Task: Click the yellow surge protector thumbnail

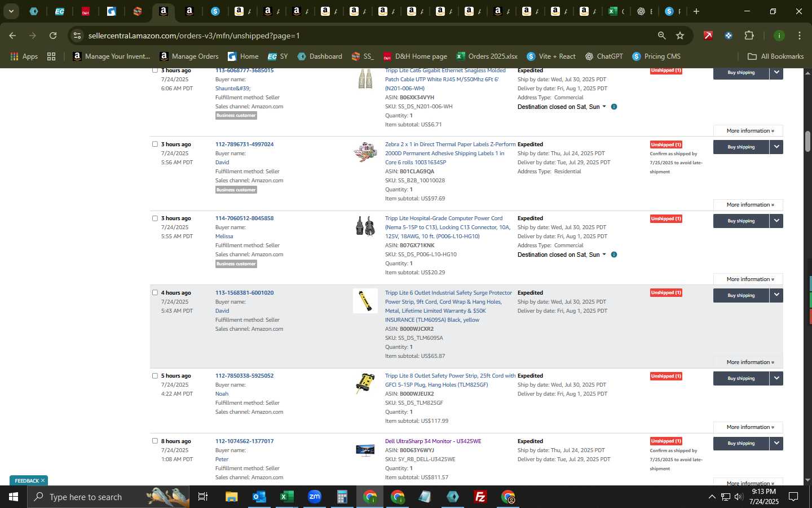Action: pos(365,301)
